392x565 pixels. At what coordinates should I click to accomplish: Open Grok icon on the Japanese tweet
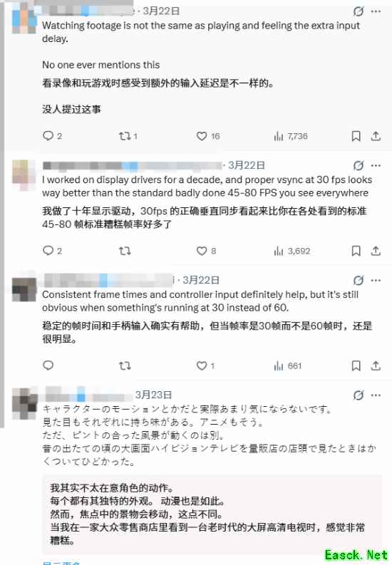tap(358, 395)
